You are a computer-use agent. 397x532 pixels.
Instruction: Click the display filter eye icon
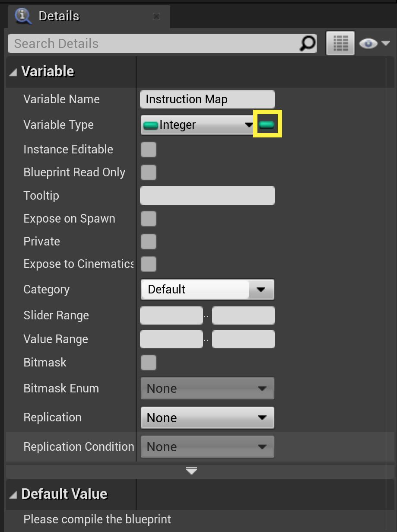point(368,43)
